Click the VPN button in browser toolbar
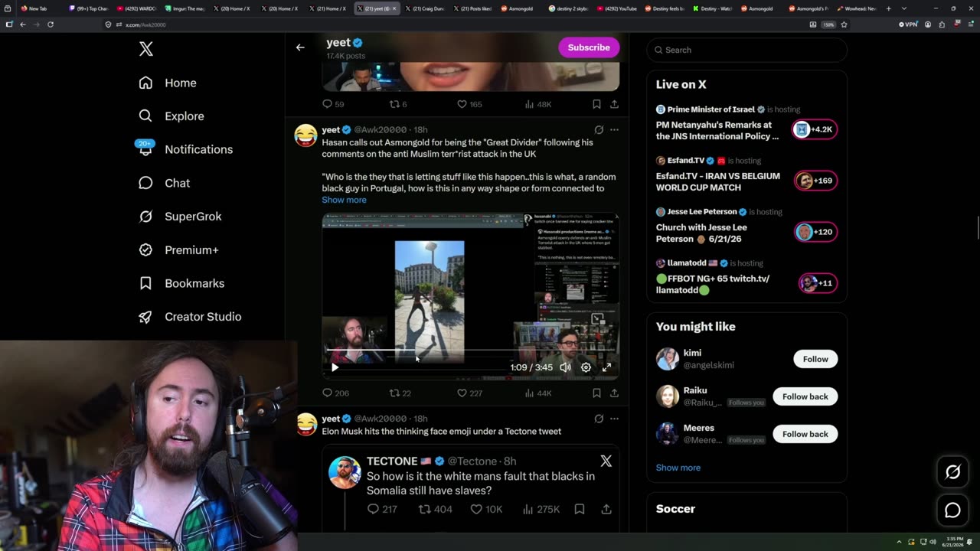The height and width of the screenshot is (551, 980). point(908,24)
